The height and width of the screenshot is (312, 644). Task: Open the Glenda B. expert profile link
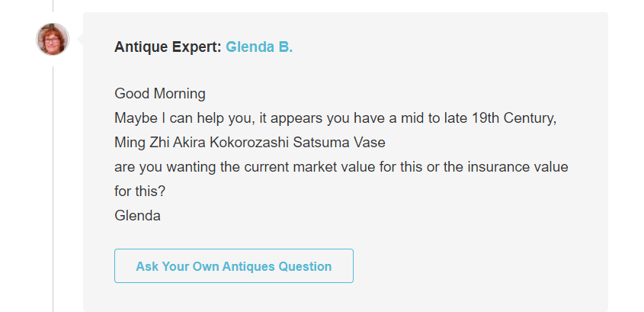tap(259, 47)
